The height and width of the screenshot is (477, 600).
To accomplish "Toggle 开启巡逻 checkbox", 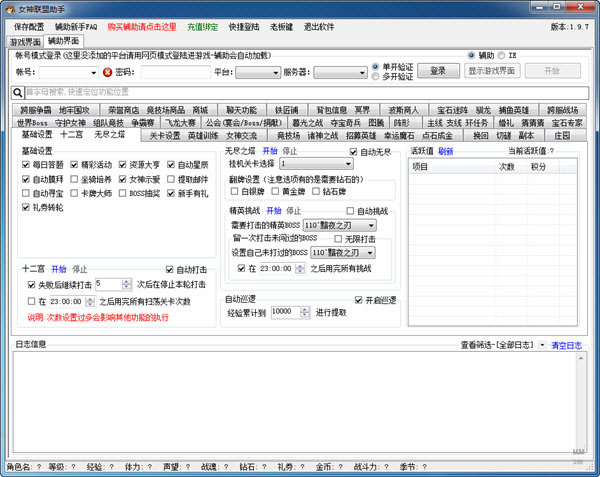I will coord(359,300).
